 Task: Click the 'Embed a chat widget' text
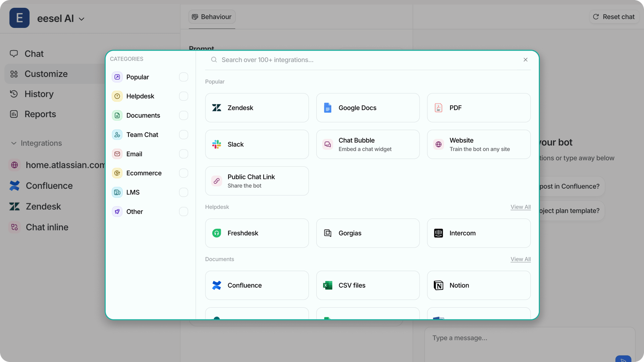click(x=365, y=149)
